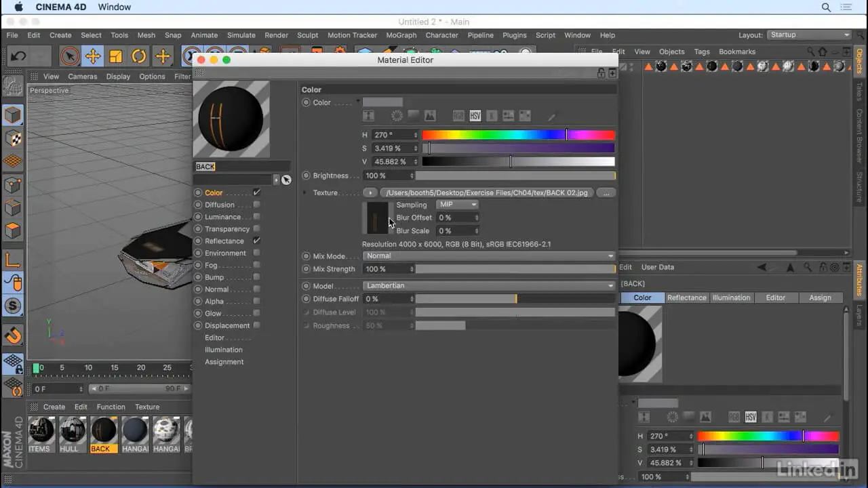Click the Hue rainbow slider in Material Editor
This screenshot has width=868, height=488.
coord(519,135)
